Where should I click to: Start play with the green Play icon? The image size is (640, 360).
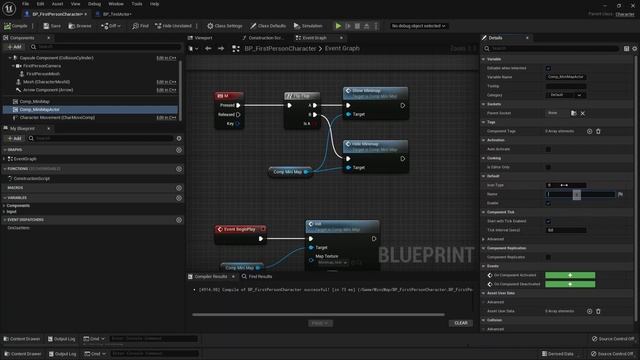coord(338,26)
